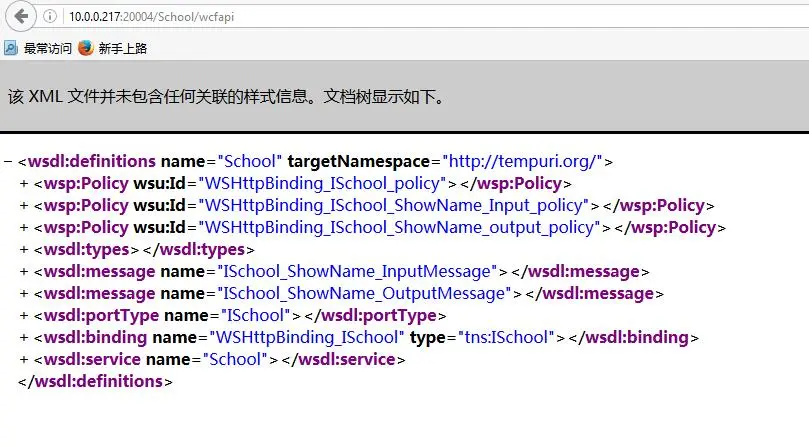Image resolution: width=809 pixels, height=447 pixels.
Task: Click the "ISchool_ShowName_InputMessage" name value
Action: click(x=357, y=272)
